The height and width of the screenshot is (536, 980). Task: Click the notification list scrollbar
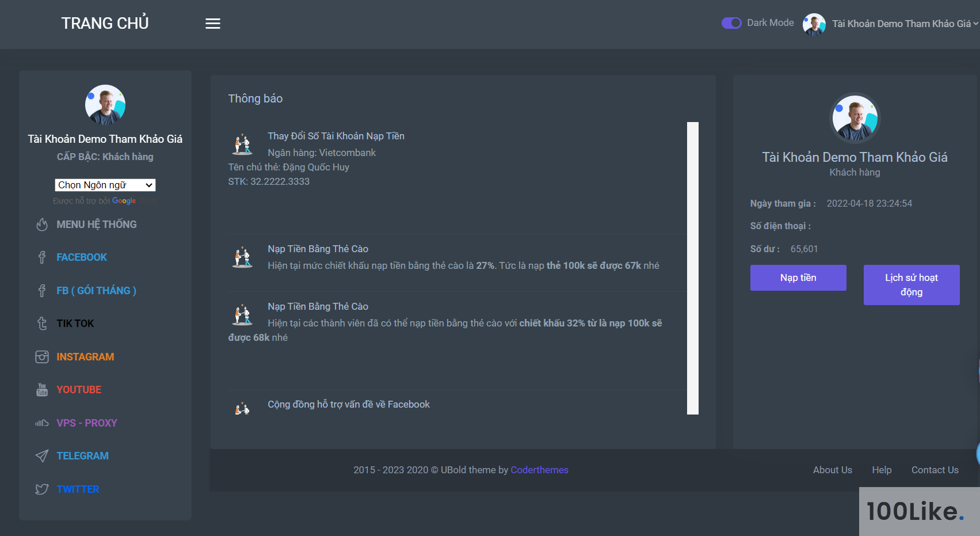tap(693, 268)
